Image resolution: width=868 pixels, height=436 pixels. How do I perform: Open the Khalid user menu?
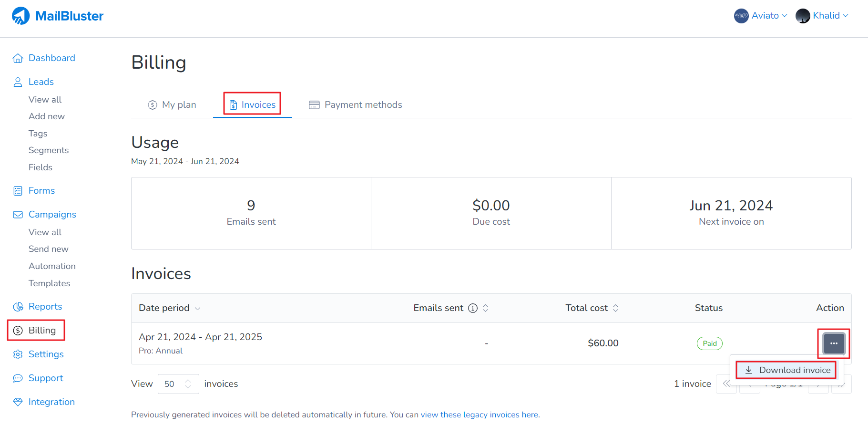pos(822,16)
